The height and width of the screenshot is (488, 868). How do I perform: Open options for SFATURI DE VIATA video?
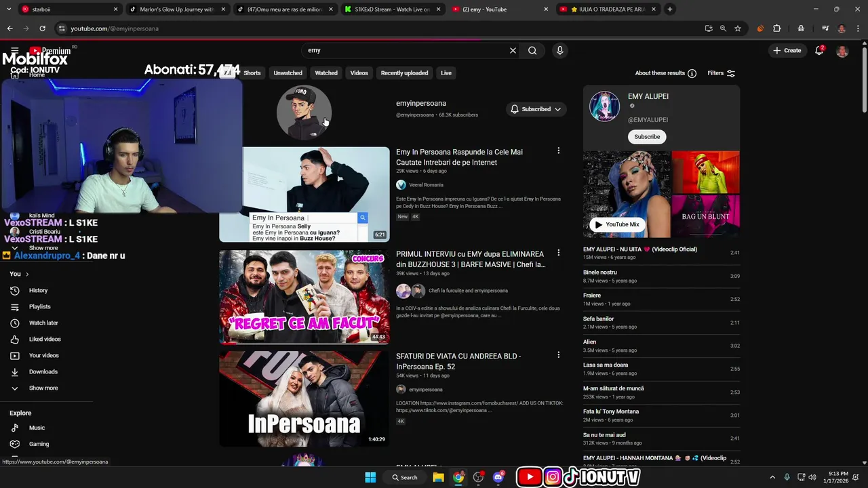click(558, 354)
